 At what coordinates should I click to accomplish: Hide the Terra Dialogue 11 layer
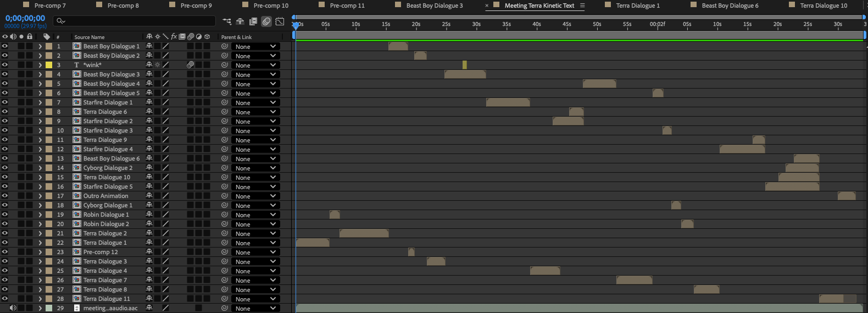click(x=5, y=299)
